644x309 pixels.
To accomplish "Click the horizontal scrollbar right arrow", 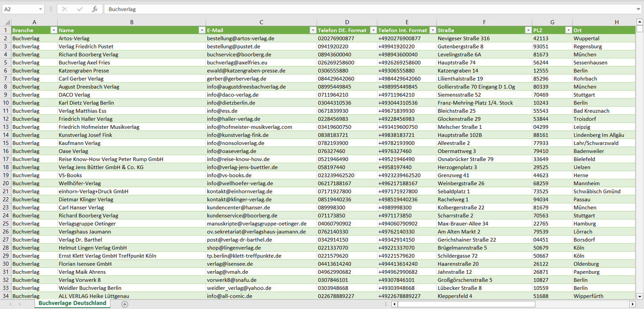I will coord(632,304).
